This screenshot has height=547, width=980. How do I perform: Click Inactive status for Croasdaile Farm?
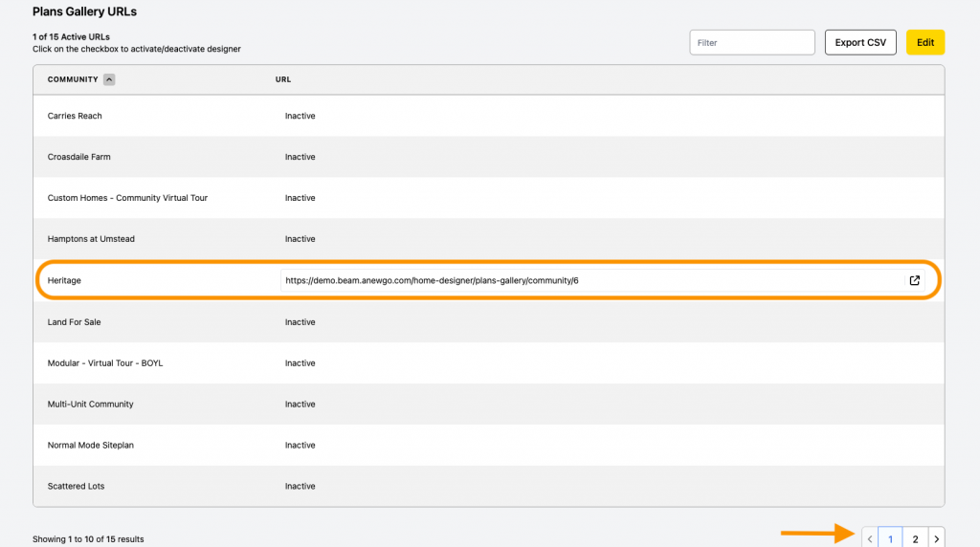[300, 157]
